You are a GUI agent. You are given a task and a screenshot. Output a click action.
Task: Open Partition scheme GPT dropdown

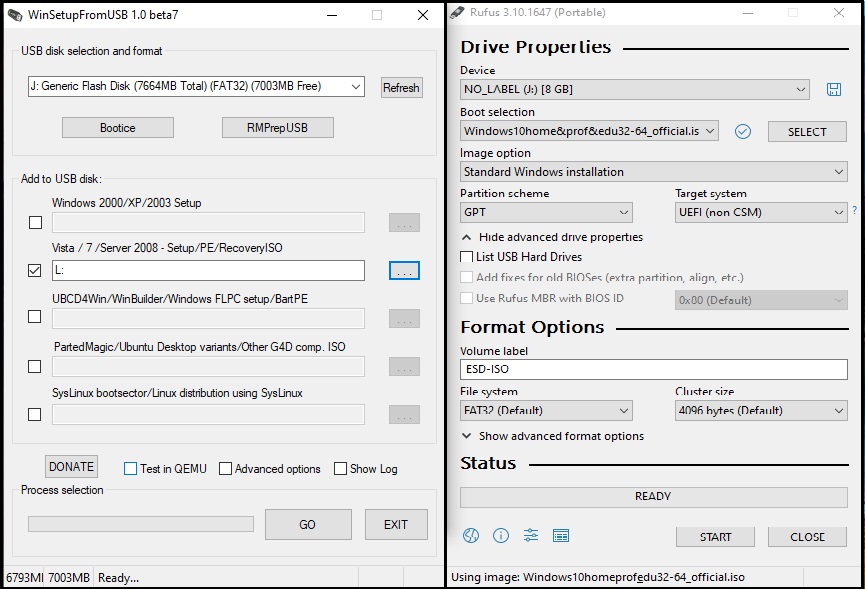click(x=546, y=212)
